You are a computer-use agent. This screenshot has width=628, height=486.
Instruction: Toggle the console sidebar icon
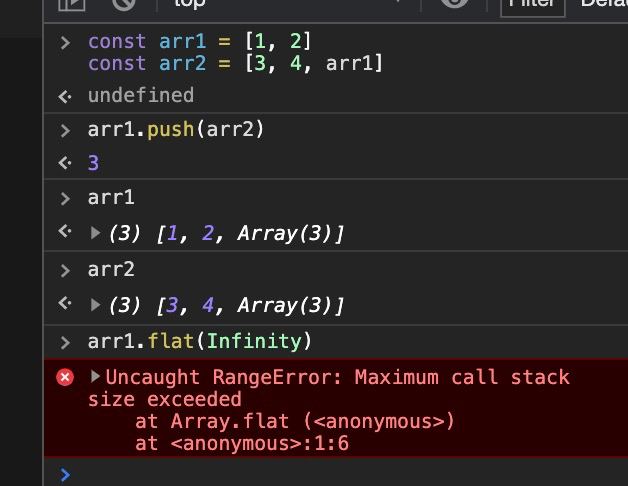72,4
